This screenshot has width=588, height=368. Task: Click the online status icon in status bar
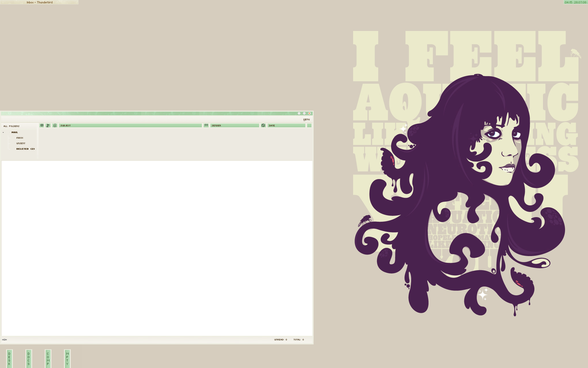pos(5,339)
